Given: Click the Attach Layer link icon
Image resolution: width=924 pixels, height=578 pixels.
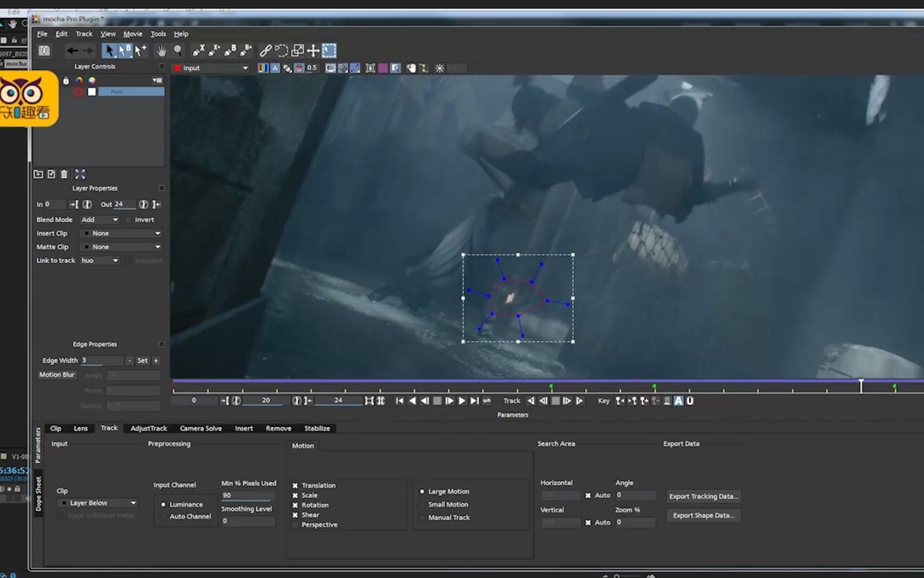Looking at the screenshot, I should click(x=266, y=51).
